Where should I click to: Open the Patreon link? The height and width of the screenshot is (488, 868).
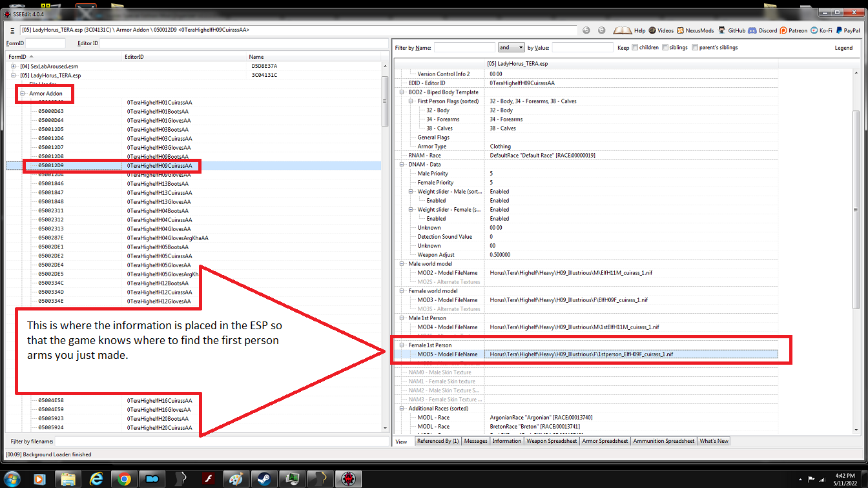(794, 30)
